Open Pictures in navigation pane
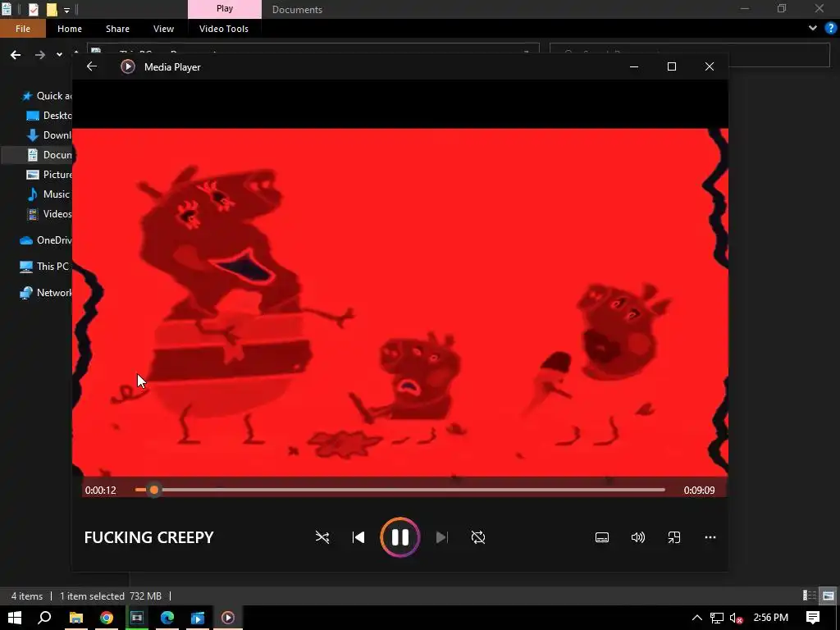The image size is (840, 630). [x=49, y=175]
